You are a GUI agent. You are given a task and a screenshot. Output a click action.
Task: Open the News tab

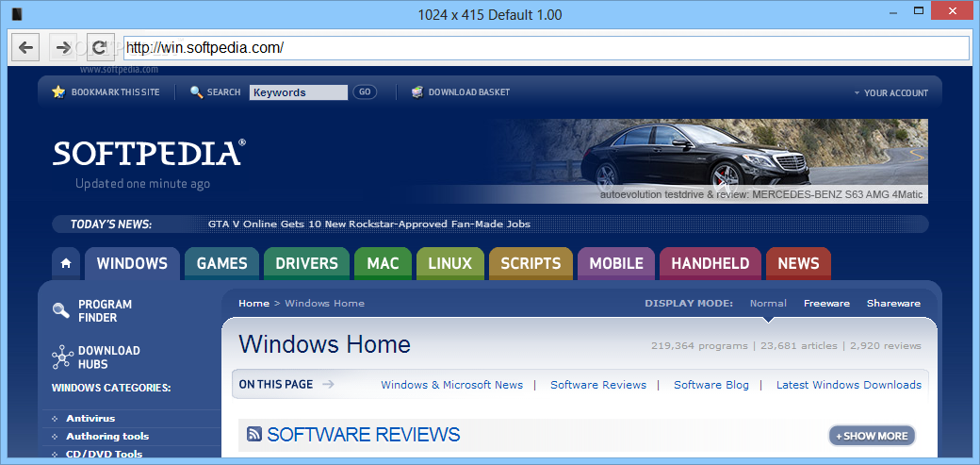[x=798, y=263]
